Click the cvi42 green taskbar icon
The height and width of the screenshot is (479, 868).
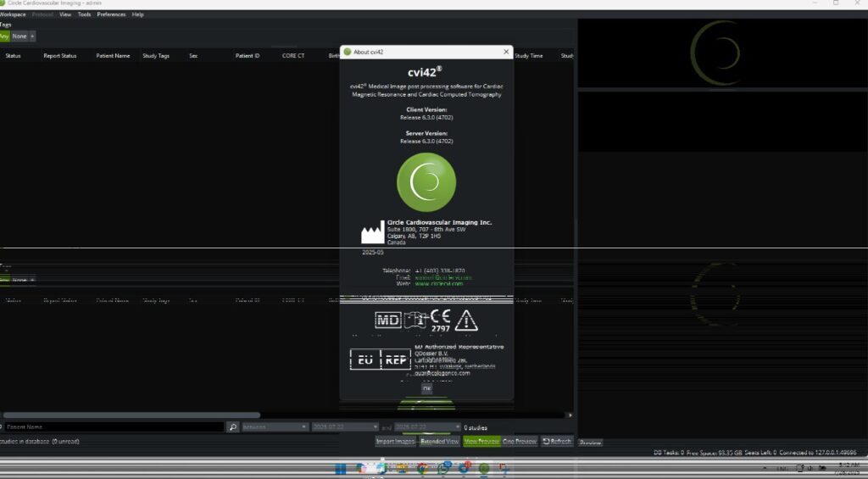pyautogui.click(x=484, y=469)
